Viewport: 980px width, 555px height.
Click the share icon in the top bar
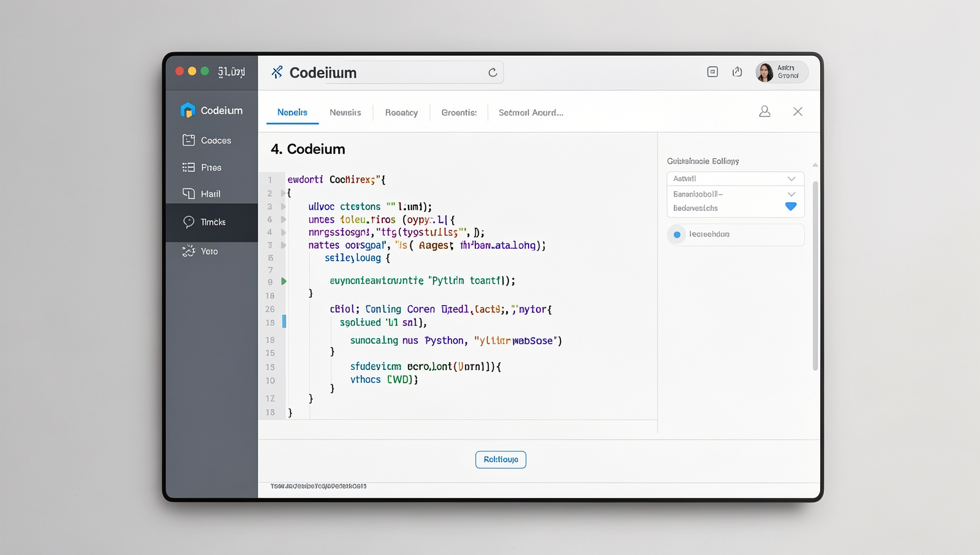coord(737,72)
